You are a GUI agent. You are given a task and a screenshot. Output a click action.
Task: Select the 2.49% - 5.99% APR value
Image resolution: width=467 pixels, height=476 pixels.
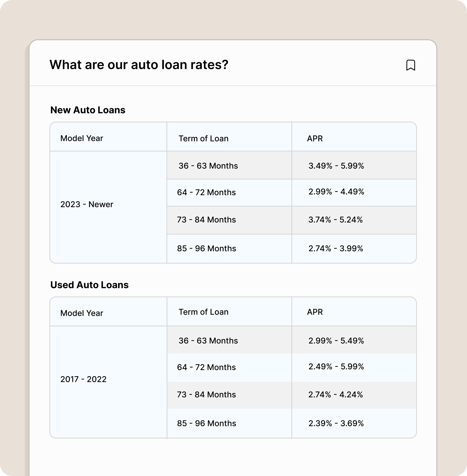(336, 366)
